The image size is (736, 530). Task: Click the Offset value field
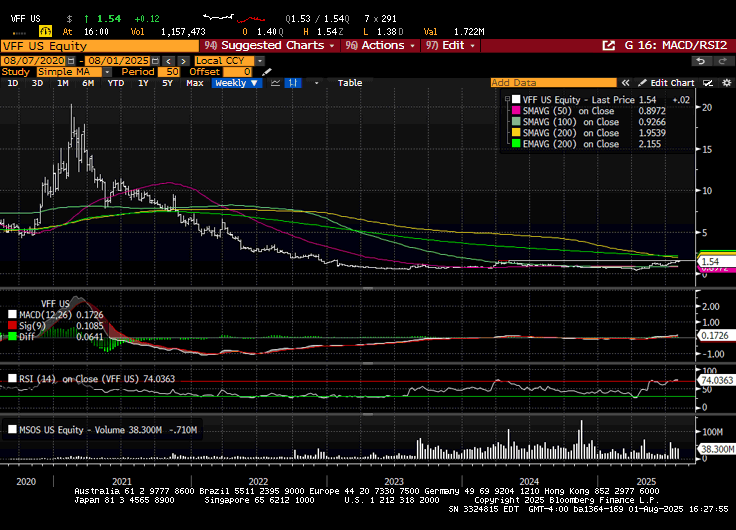(238, 72)
